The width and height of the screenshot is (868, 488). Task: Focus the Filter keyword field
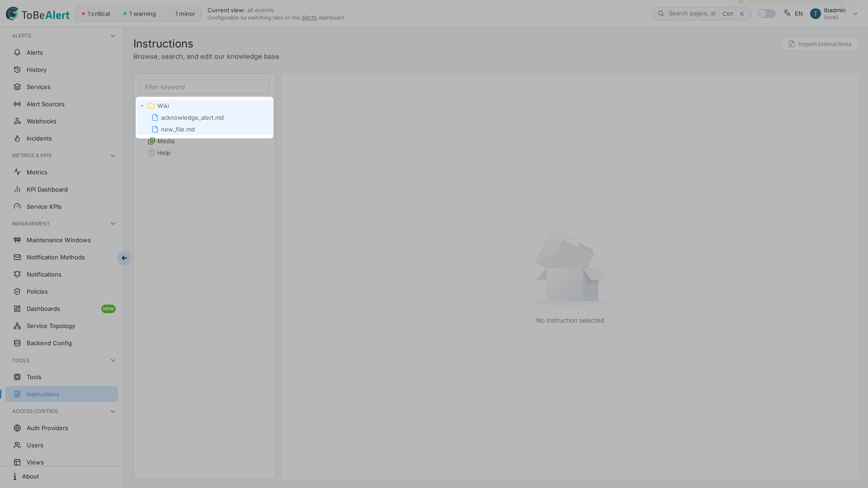(204, 87)
